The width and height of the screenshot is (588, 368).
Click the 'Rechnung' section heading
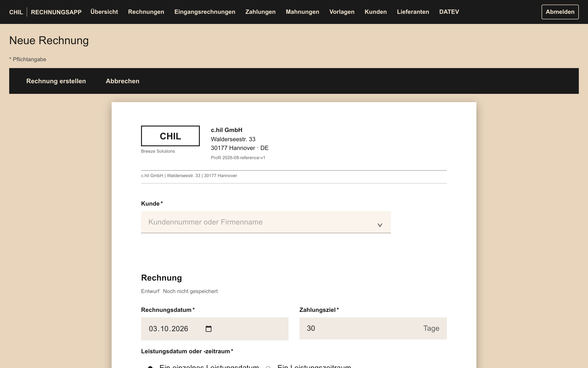click(161, 277)
